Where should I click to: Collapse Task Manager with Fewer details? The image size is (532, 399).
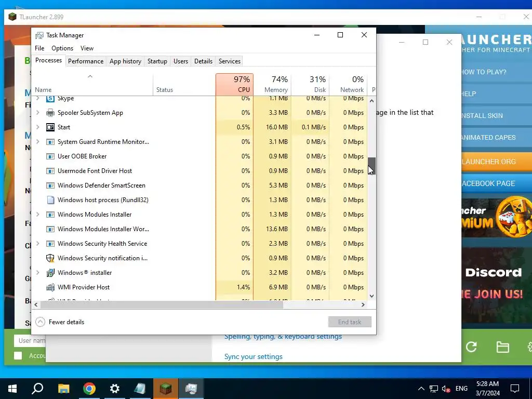point(60,322)
